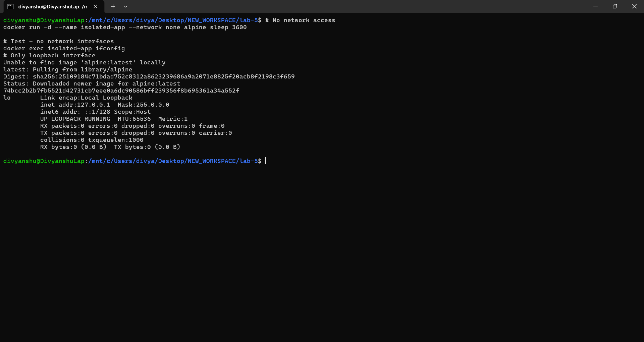Image resolution: width=644 pixels, height=342 pixels.
Task: Click the 'lo' interface name
Action: (x=7, y=98)
